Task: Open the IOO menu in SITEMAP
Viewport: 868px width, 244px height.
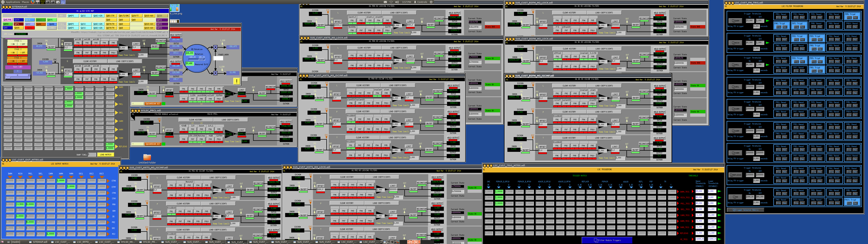Action: (162, 15)
